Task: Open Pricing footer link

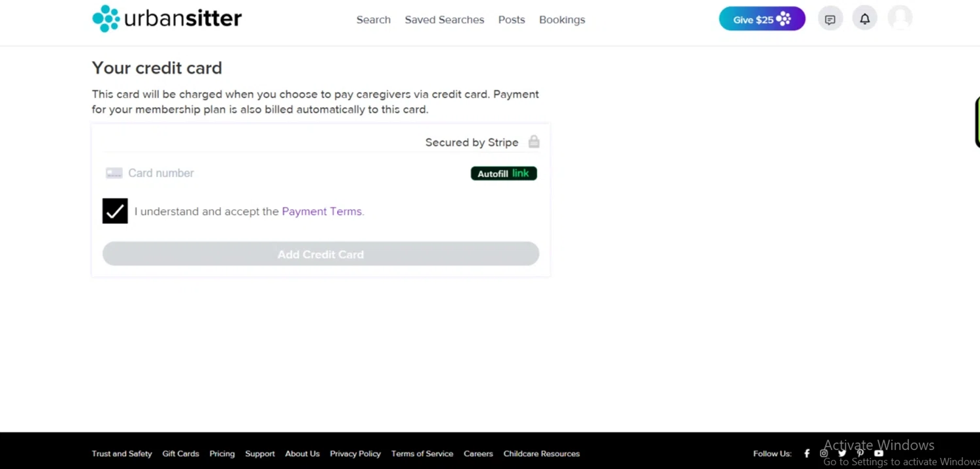Action: click(222, 453)
